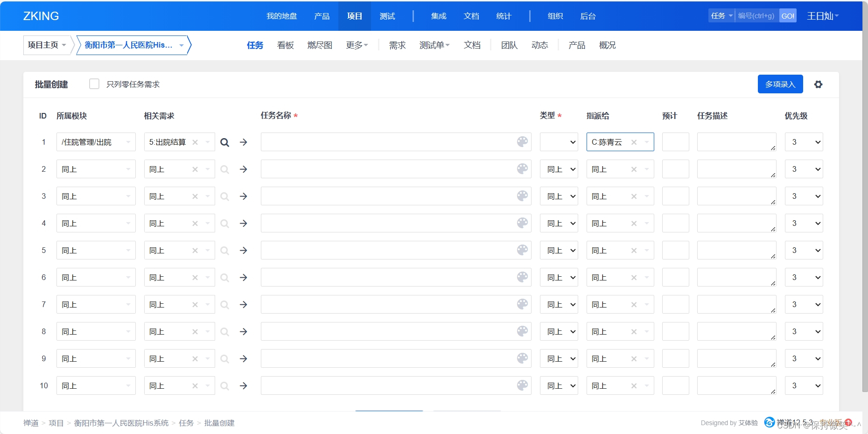Viewport: 868px width, 434px height.
Task: Switch to the 燃尽图 tab
Action: 320,45
